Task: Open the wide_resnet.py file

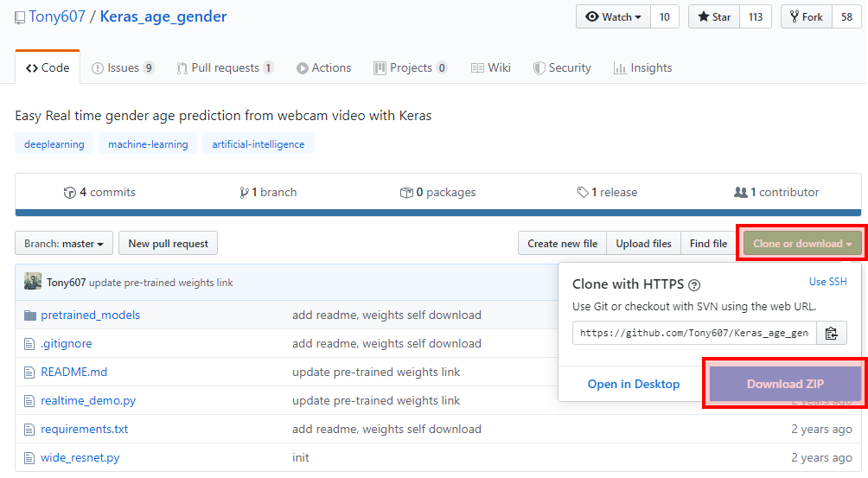Action: [80, 457]
